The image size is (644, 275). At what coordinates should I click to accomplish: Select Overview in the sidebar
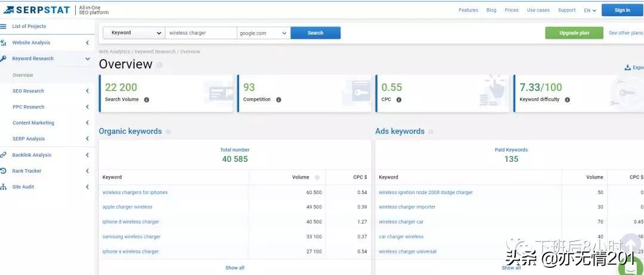(x=23, y=75)
